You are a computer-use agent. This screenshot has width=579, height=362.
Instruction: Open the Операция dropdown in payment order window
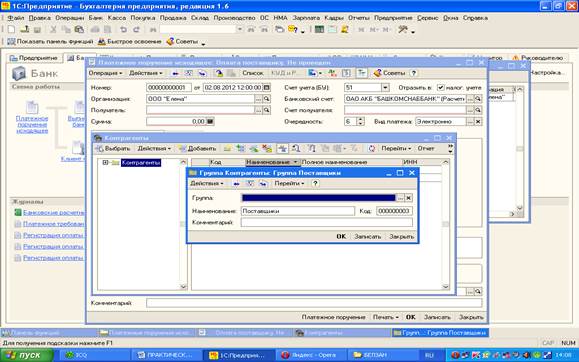coord(105,73)
